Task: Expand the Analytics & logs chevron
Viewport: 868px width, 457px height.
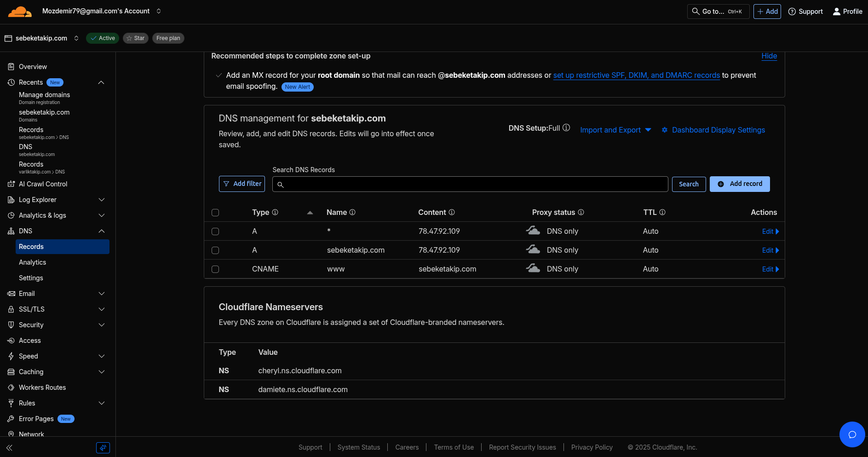Action: click(102, 215)
